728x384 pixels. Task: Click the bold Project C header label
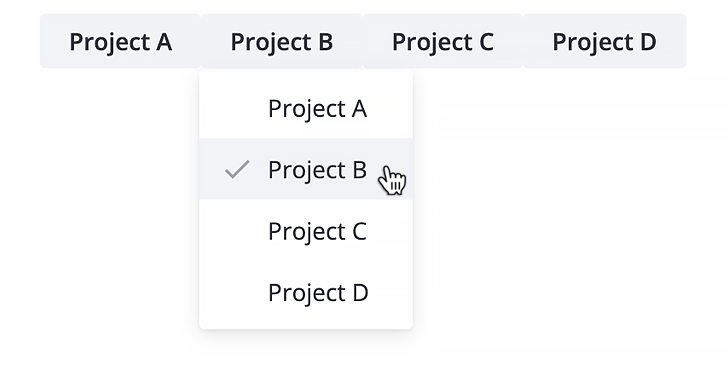pos(442,42)
